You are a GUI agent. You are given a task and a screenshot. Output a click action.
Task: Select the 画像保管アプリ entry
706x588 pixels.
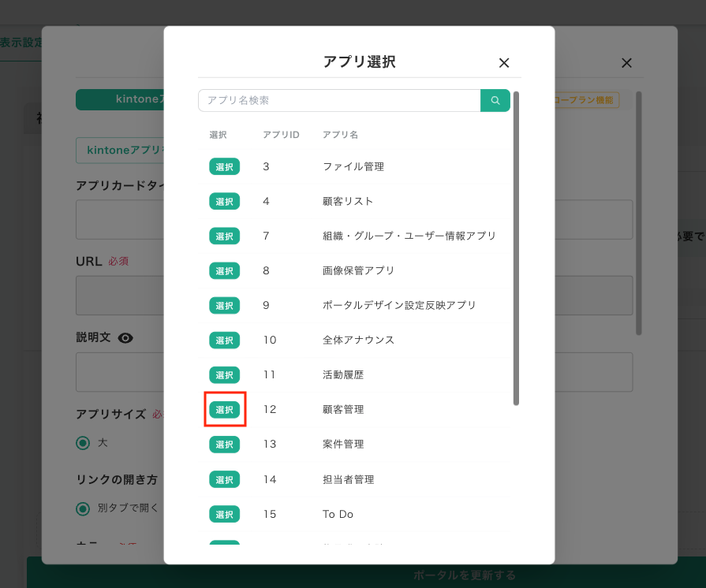(224, 270)
